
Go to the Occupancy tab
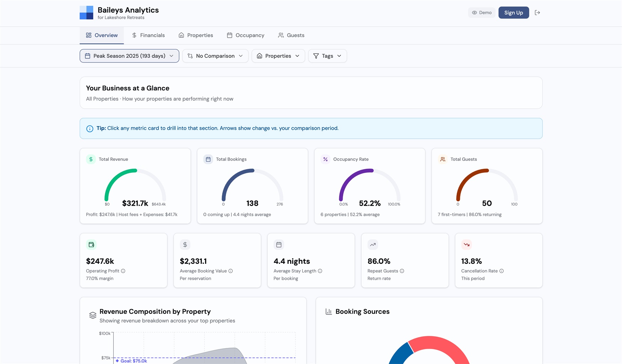pyautogui.click(x=246, y=35)
